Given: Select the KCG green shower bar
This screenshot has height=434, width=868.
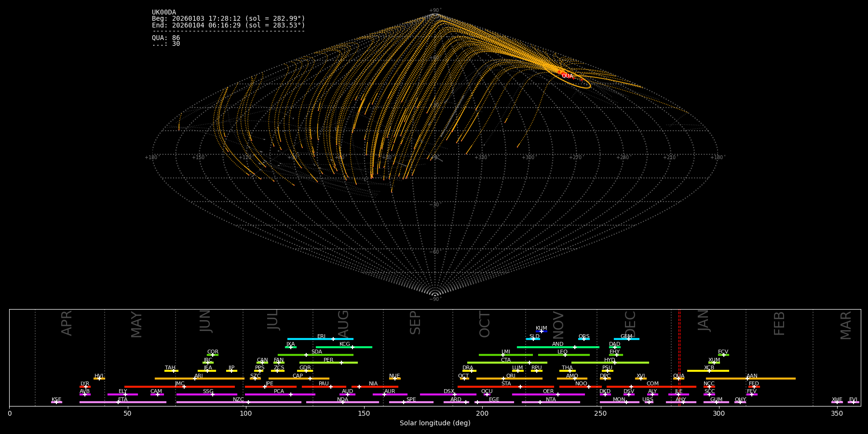Looking at the screenshot, I should coord(344,347).
